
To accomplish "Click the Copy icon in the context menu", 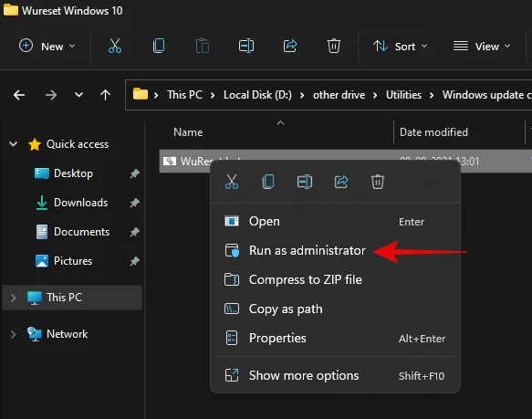I will click(x=268, y=182).
